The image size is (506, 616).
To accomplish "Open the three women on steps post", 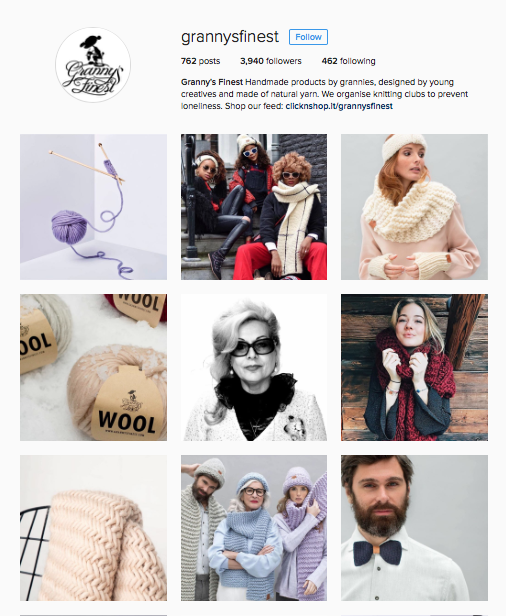I will click(x=254, y=207).
